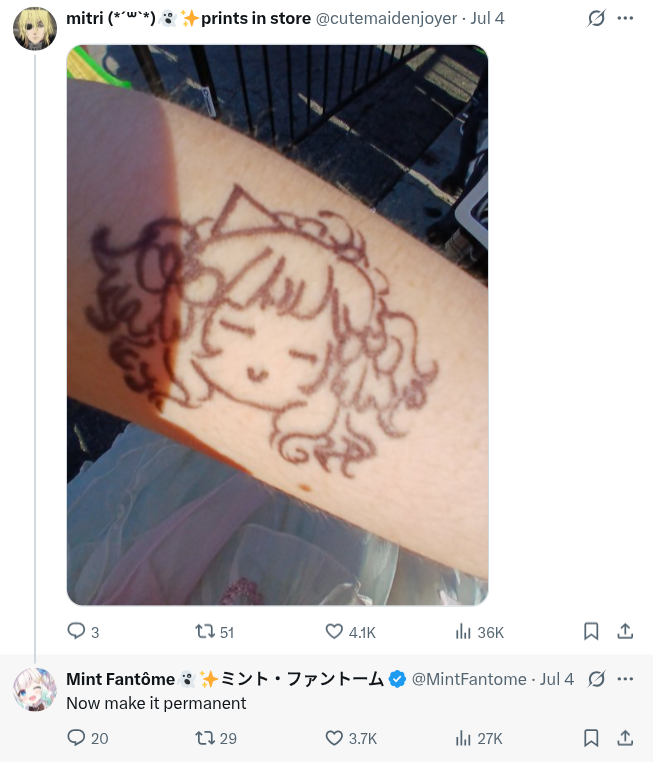Image resolution: width=653 pixels, height=762 pixels.
Task: Share Mint Fantôme's reply
Action: (x=625, y=738)
